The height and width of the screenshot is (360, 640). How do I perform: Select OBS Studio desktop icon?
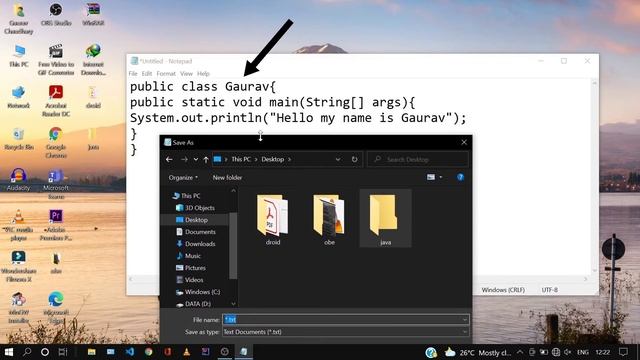[56, 15]
